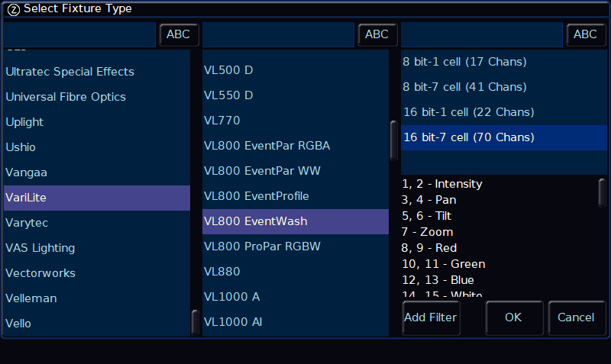Cancel the fixture type dialog
Image resolution: width=611 pixels, height=364 pixels.
point(577,317)
